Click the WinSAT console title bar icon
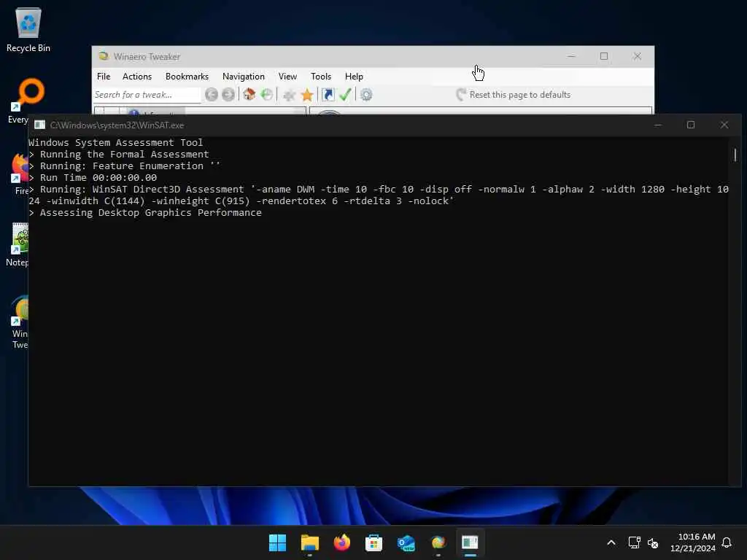This screenshot has height=560, width=747. pyautogui.click(x=39, y=125)
